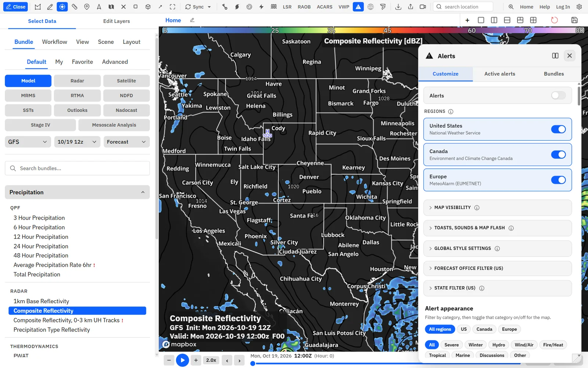Screen dimensions: 588x368
Task: Click the download icon
Action: (398, 7)
